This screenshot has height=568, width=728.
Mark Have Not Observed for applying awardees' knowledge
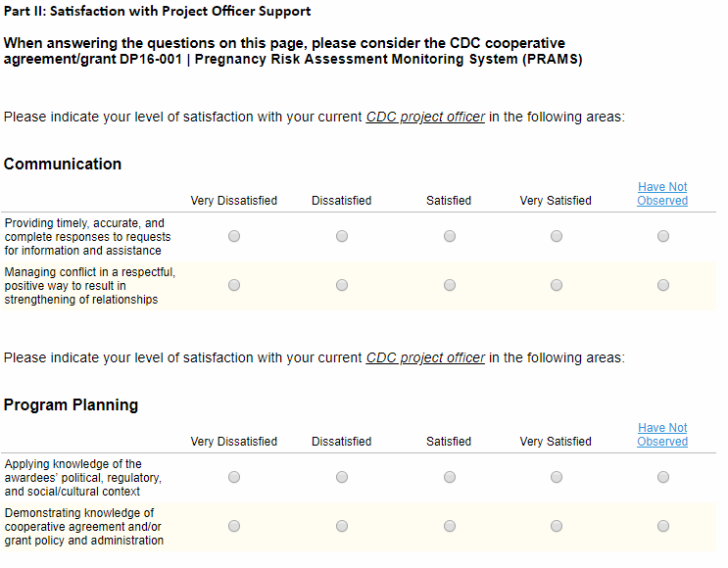tap(663, 477)
